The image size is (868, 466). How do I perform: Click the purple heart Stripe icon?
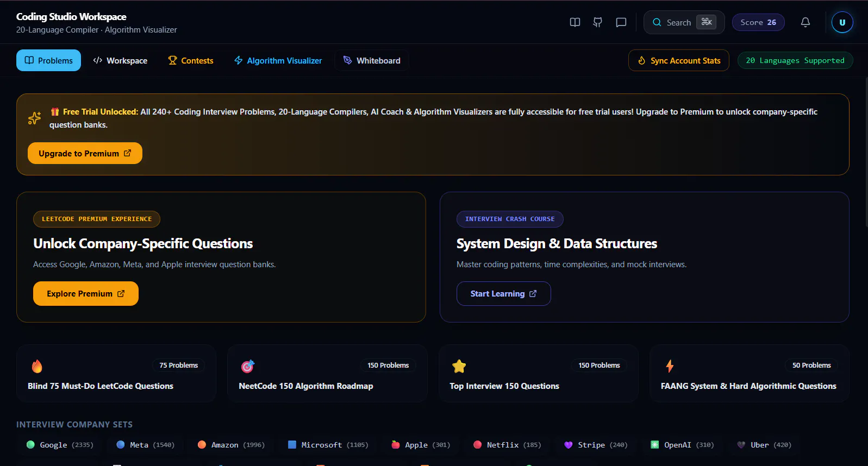coord(569,445)
